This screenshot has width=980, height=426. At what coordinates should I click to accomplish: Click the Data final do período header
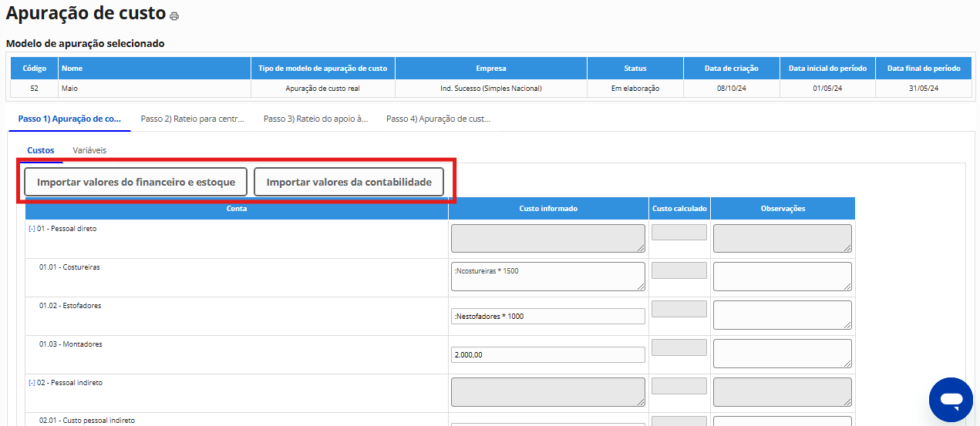[924, 69]
